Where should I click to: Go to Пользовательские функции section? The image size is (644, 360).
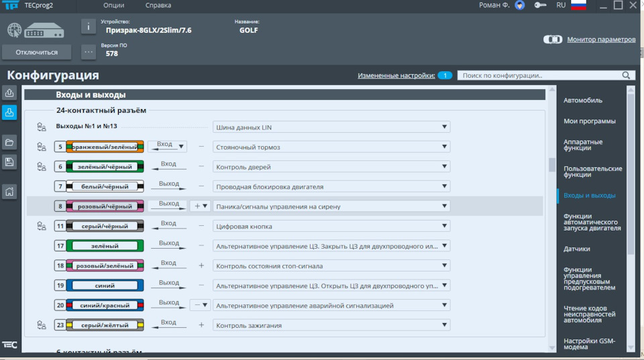[x=592, y=172]
